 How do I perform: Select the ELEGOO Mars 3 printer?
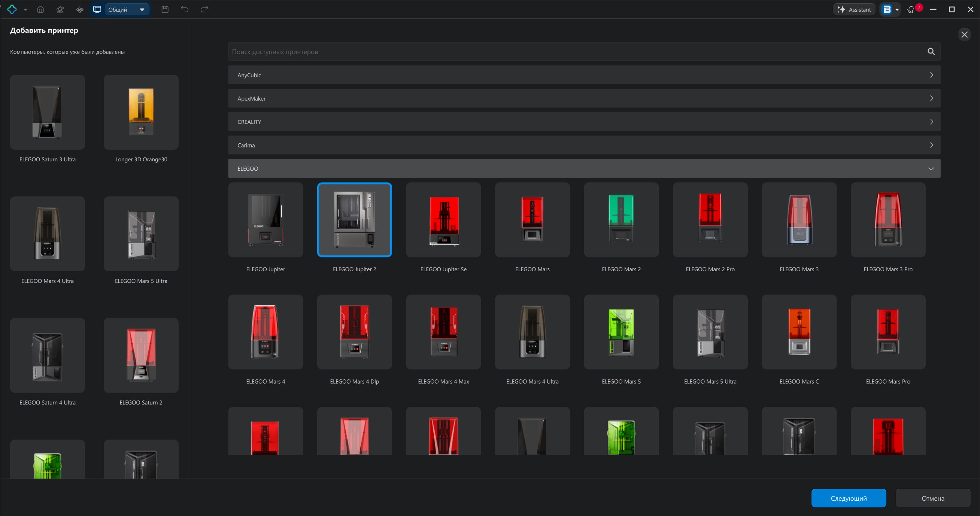pos(799,220)
